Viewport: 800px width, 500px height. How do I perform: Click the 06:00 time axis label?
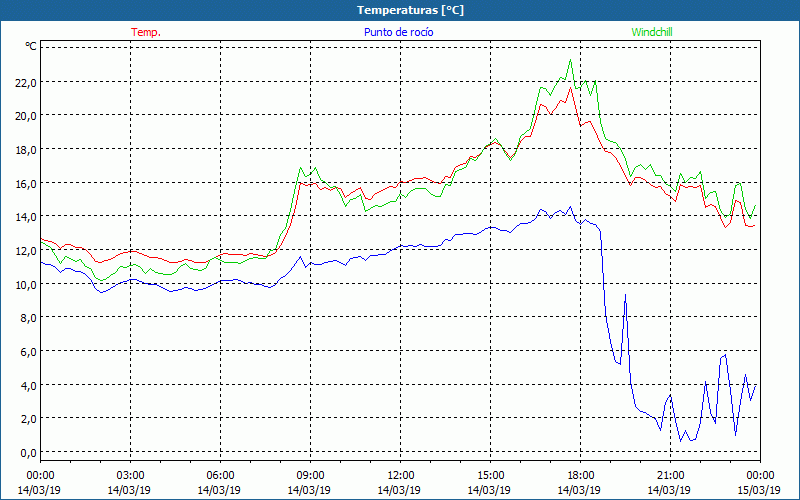[x=220, y=476]
